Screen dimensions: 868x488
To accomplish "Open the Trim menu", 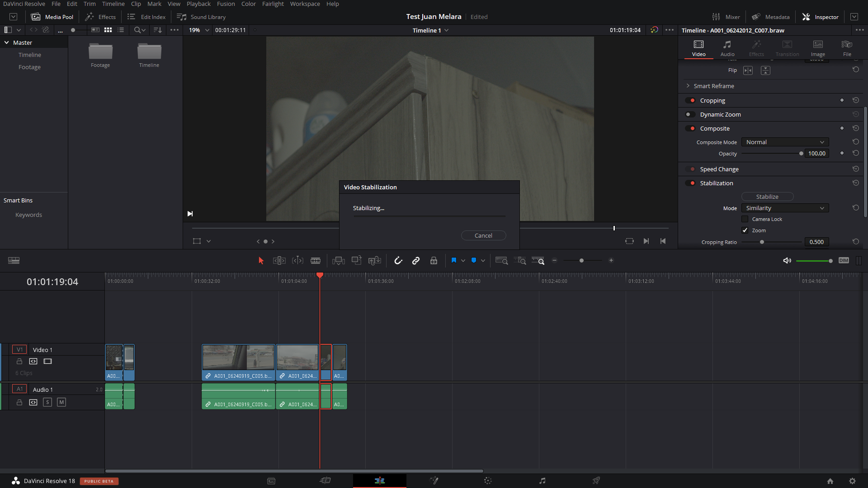I will click(x=90, y=4).
